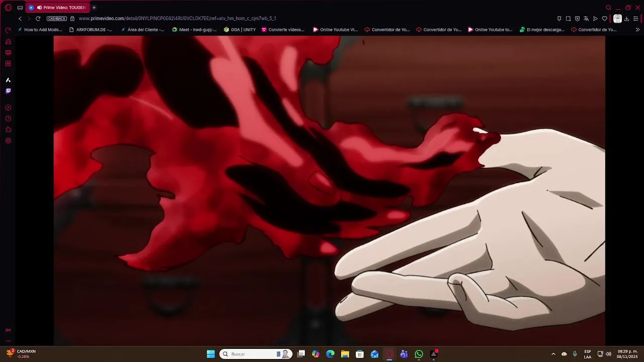Open the Extensions cube sidebar icon
This screenshot has height=362, width=644.
[8, 130]
